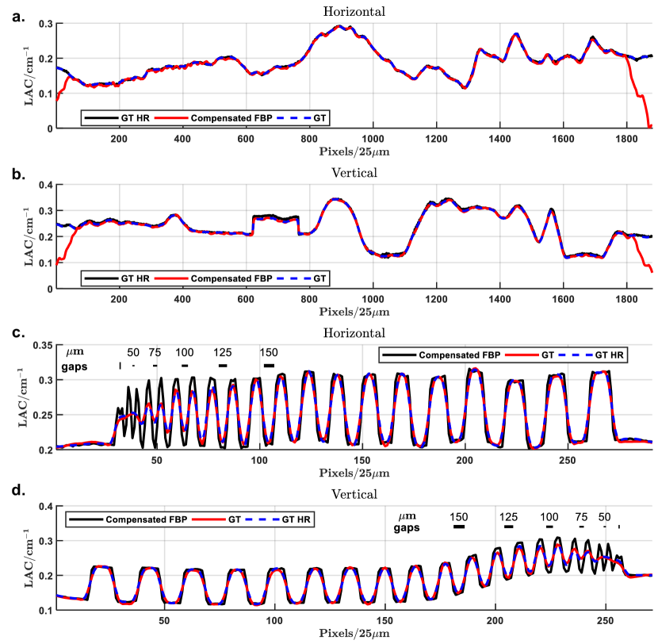Viewport: 658px width, 644px height.
Task: Click the "LAC/cm⁻¹" y-axis label of panel d
Action: click(x=29, y=558)
